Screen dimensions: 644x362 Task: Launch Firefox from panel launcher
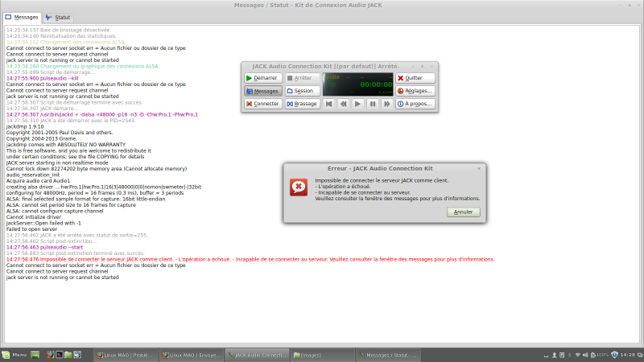coord(51,355)
